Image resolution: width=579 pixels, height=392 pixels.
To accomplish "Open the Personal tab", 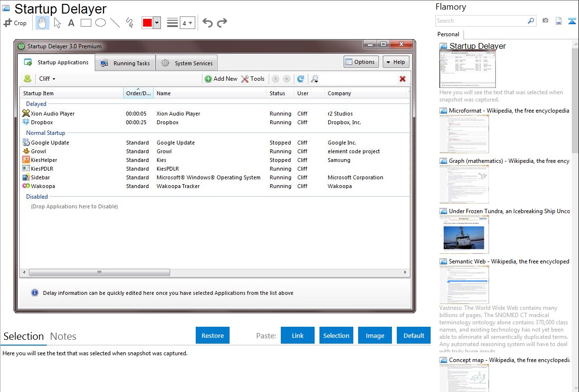I will click(448, 34).
